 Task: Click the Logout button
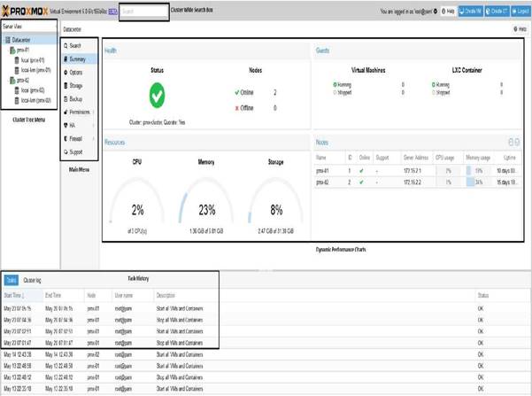point(520,12)
